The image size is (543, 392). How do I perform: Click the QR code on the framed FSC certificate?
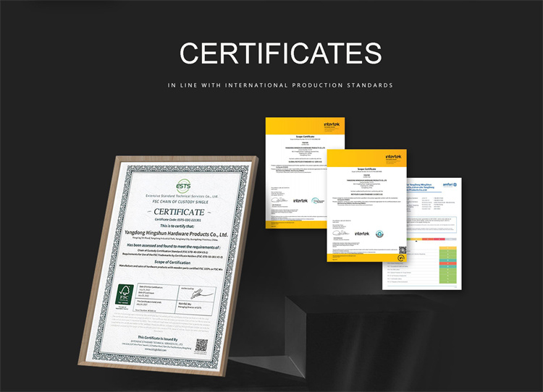pyautogui.click(x=201, y=346)
